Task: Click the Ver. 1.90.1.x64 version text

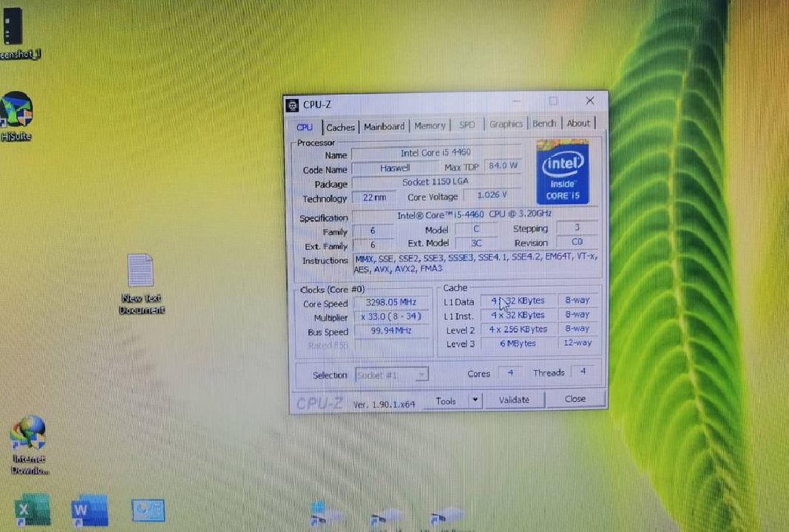Action: 384,403
